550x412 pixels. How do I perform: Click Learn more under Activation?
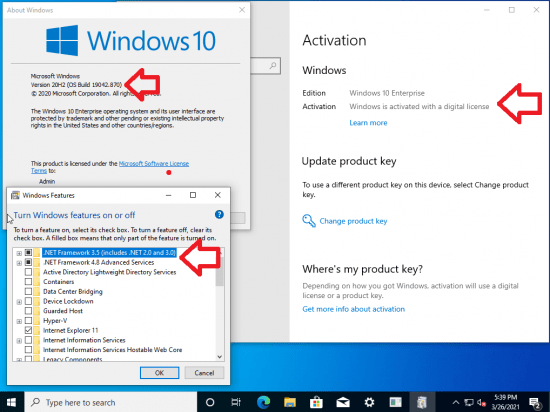[368, 123]
